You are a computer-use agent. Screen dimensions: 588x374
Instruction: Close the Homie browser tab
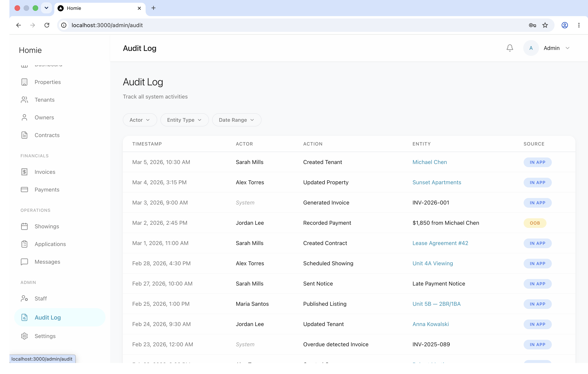140,8
